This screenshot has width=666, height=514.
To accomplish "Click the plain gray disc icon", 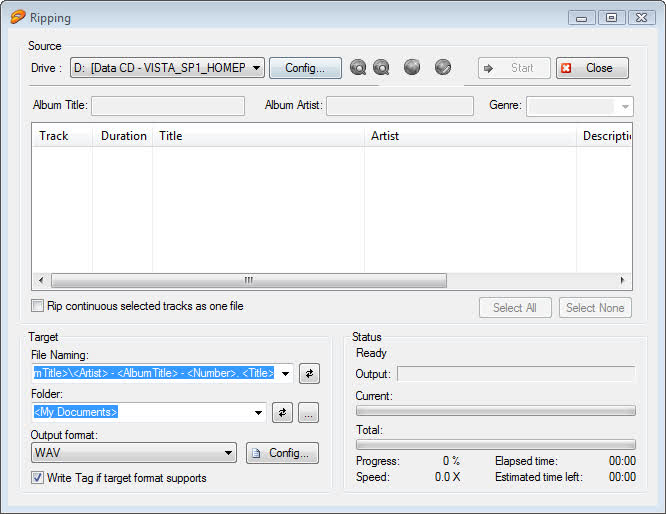I will [x=412, y=67].
